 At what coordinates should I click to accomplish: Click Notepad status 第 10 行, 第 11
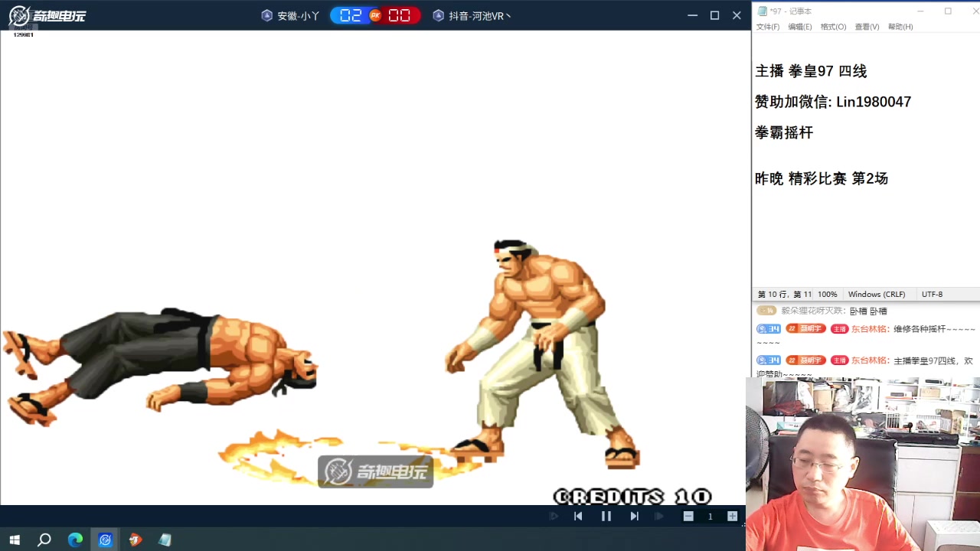point(785,294)
